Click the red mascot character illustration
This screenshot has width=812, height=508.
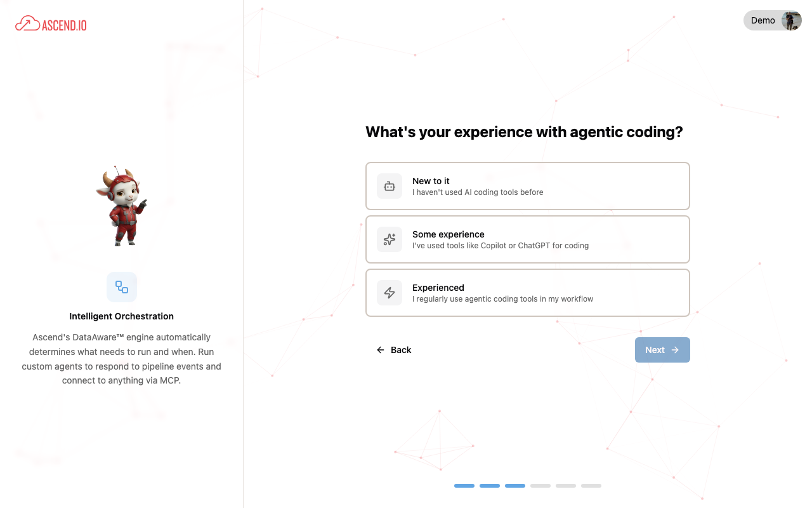122,203
